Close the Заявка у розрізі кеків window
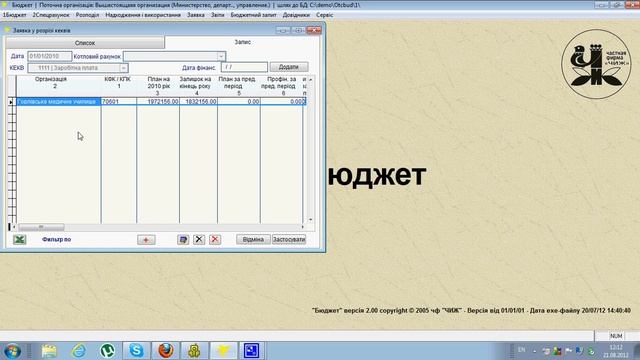 (314, 30)
